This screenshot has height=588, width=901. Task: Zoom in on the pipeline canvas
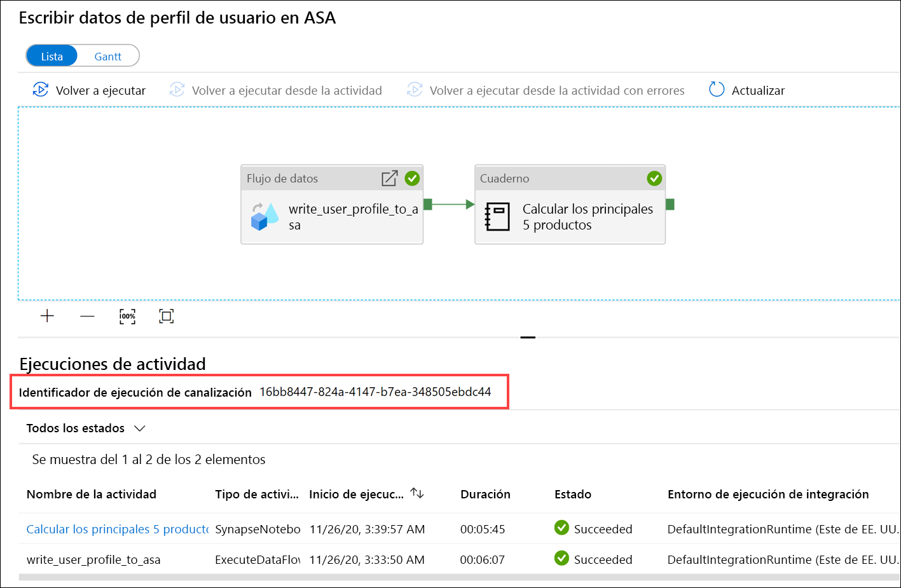click(47, 316)
